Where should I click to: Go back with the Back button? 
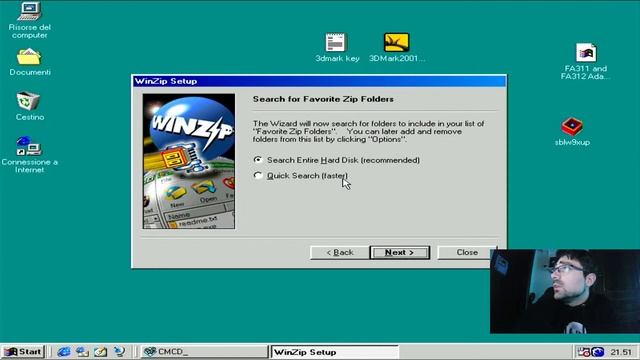click(x=340, y=252)
